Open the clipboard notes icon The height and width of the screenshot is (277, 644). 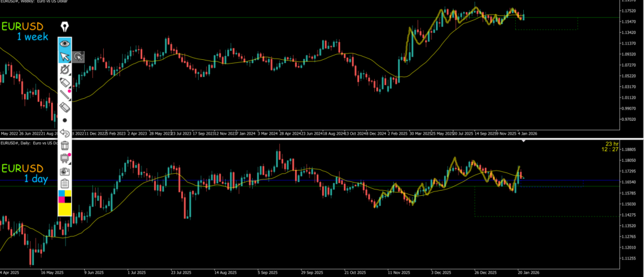tap(64, 183)
